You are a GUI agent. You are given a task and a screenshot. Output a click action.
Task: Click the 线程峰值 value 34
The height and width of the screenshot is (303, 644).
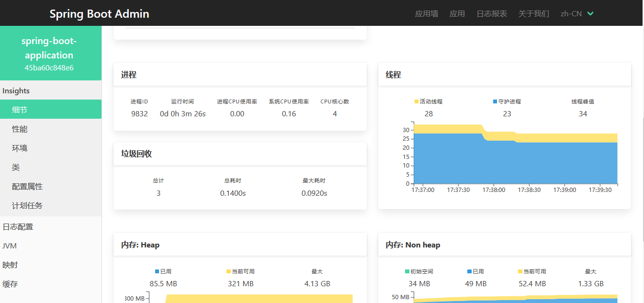point(583,114)
